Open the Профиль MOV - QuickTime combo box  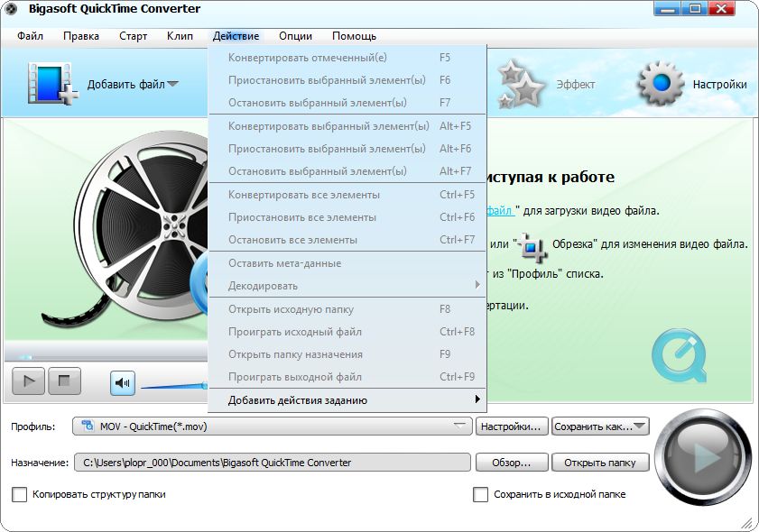click(272, 427)
